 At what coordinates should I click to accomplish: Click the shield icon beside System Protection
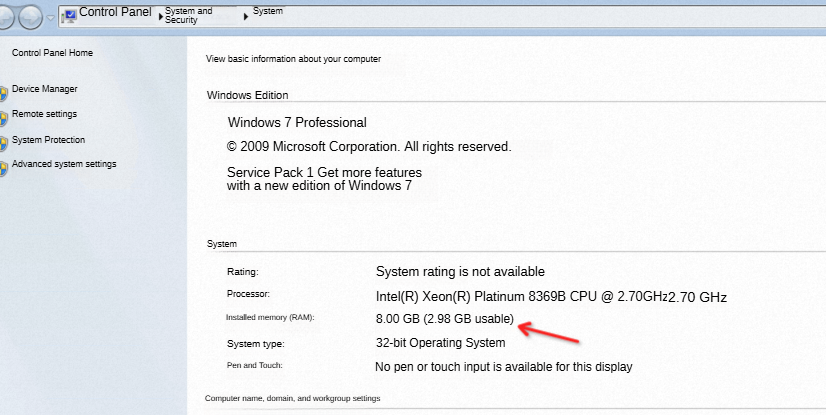pyautogui.click(x=3, y=144)
